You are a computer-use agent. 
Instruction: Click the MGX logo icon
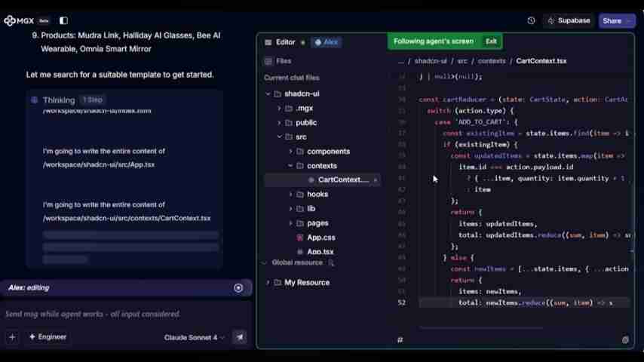coord(10,20)
